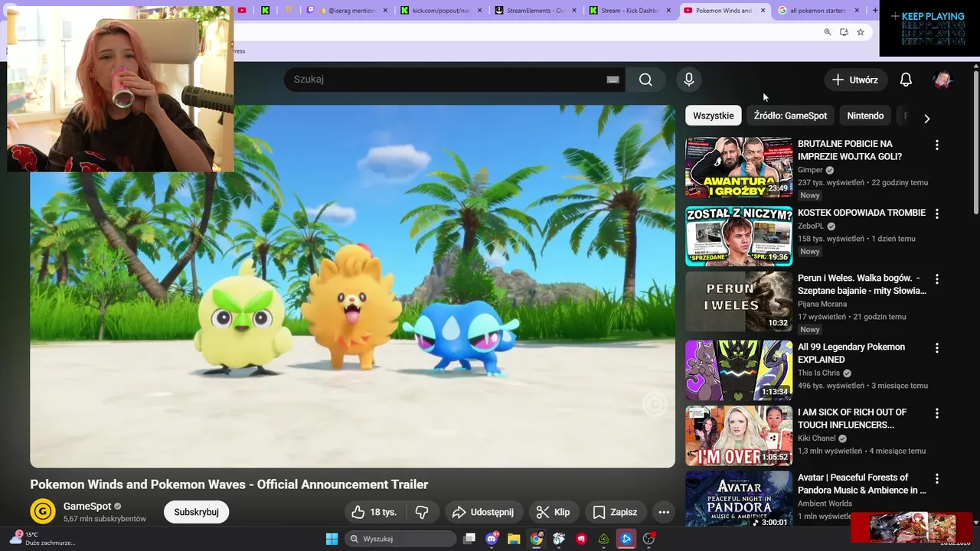Image resolution: width=980 pixels, height=551 pixels.
Task: Open the Avatar Peaceful Forests title link
Action: [x=861, y=484]
